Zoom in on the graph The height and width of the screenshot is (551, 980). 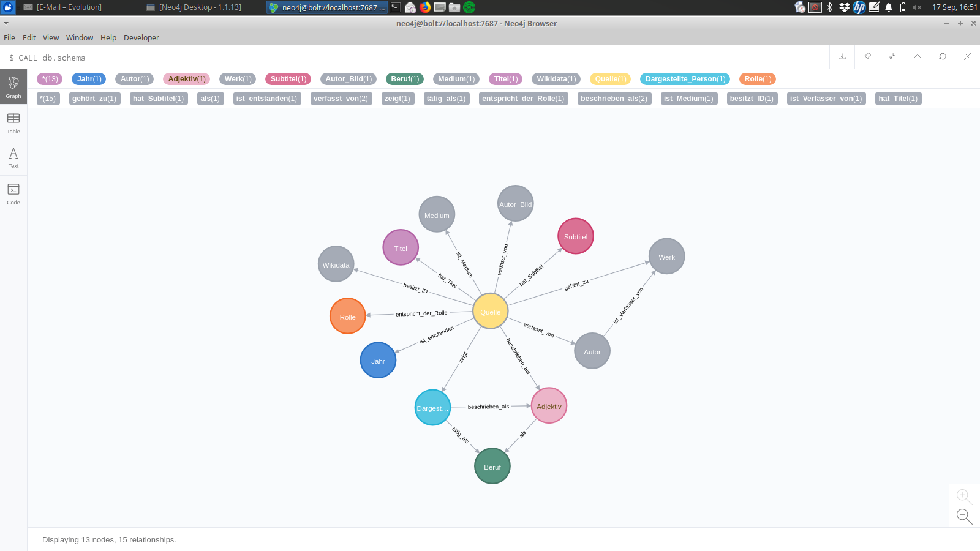pyautogui.click(x=963, y=496)
